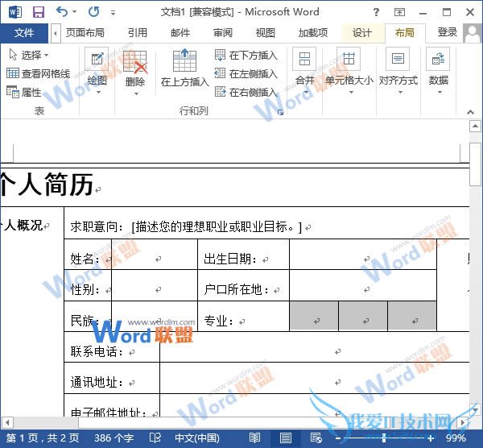Click the zoom in plus button
Viewport: 483px width, 448px height.
(431, 438)
